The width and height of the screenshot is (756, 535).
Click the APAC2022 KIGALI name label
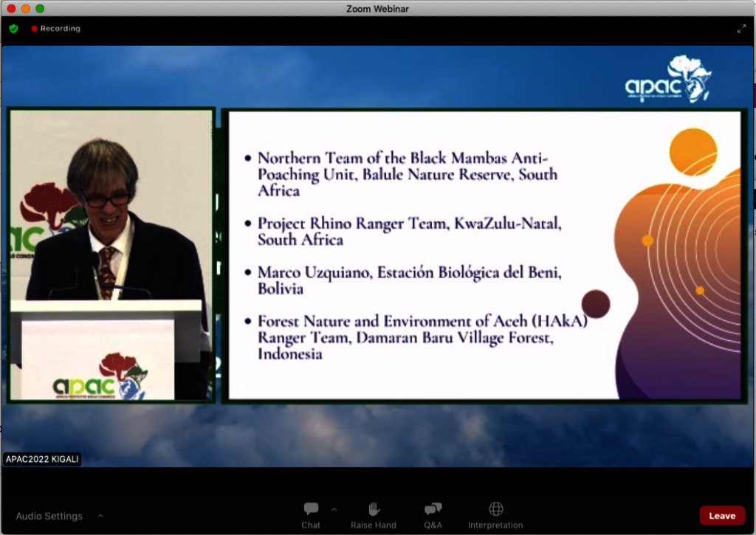[42, 459]
